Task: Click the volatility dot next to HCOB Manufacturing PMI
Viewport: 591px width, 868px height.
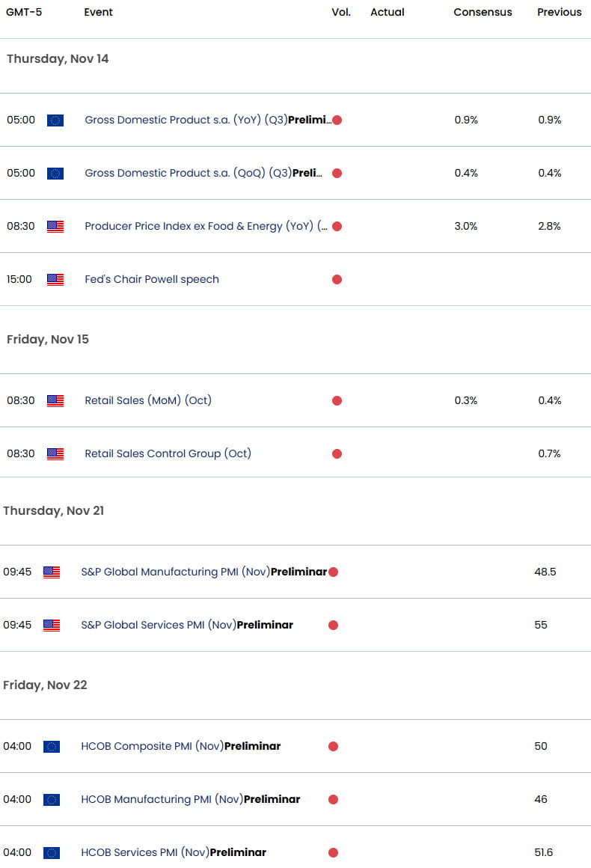Action: pyautogui.click(x=332, y=799)
